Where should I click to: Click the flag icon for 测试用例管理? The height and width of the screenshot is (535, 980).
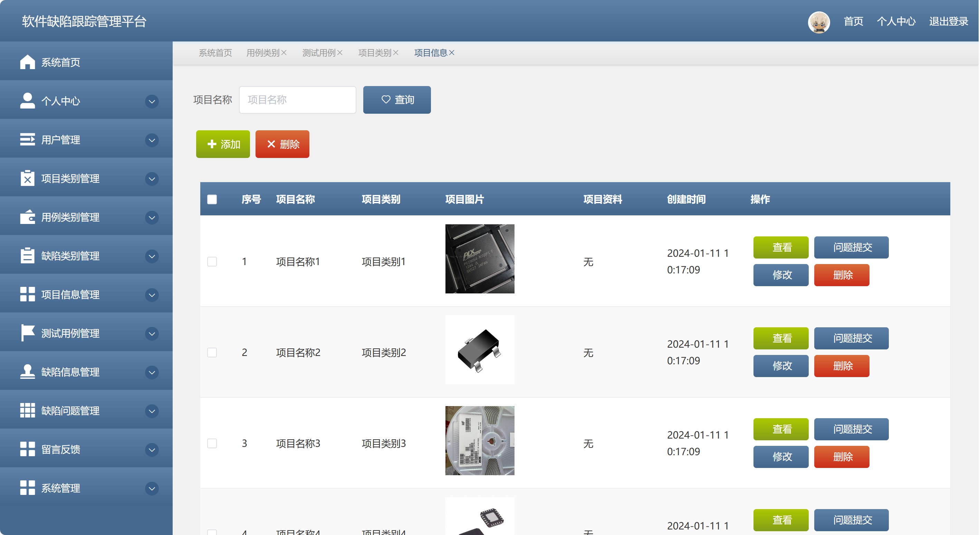27,333
